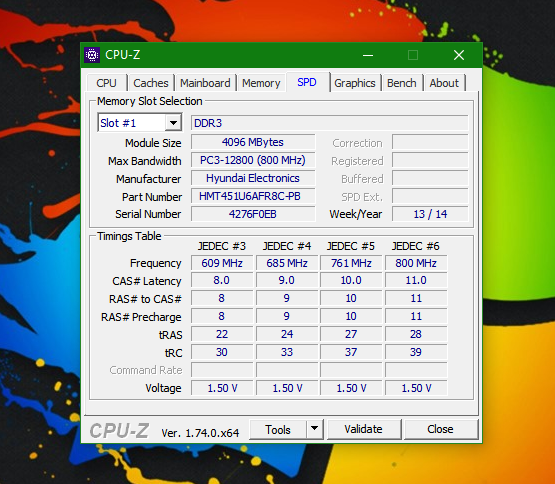Click tRAS value 28
The image size is (555, 484).
(x=416, y=334)
